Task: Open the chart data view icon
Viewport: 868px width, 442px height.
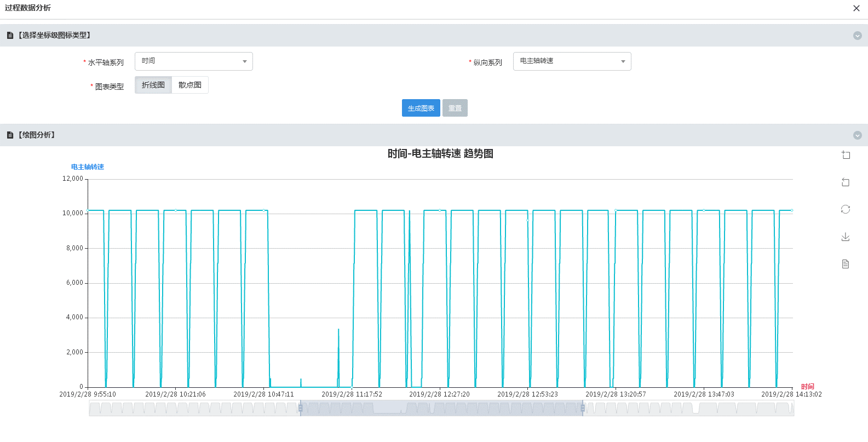Action: click(846, 264)
